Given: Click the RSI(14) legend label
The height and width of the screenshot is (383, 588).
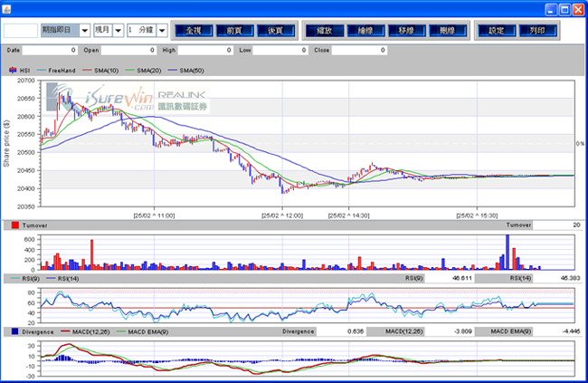Looking at the screenshot, I should tap(68, 279).
